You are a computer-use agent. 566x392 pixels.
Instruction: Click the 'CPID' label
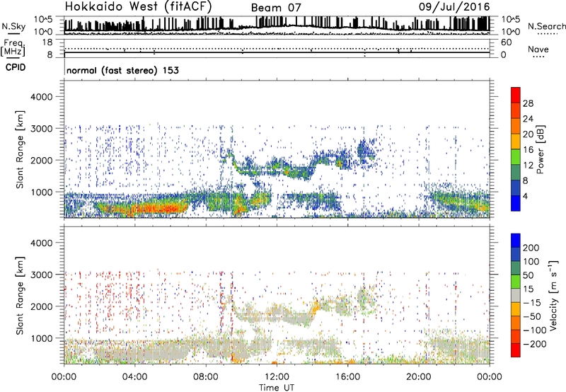(16, 67)
